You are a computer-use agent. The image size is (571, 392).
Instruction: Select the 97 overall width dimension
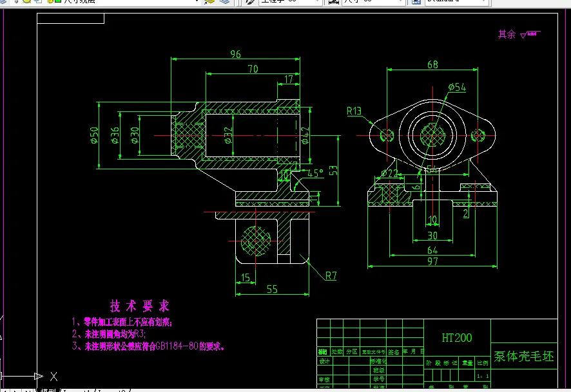coord(432,261)
